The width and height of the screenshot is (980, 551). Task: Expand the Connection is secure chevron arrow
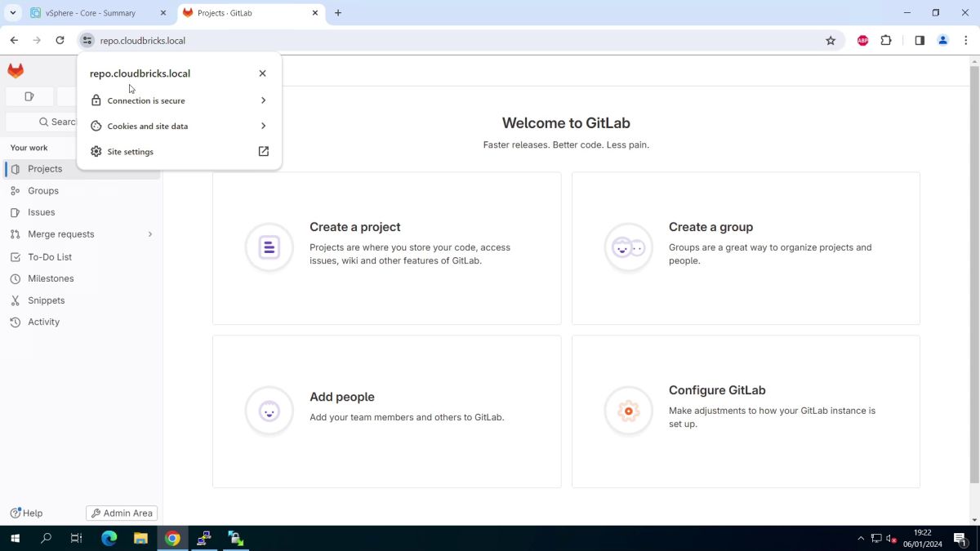tap(263, 100)
